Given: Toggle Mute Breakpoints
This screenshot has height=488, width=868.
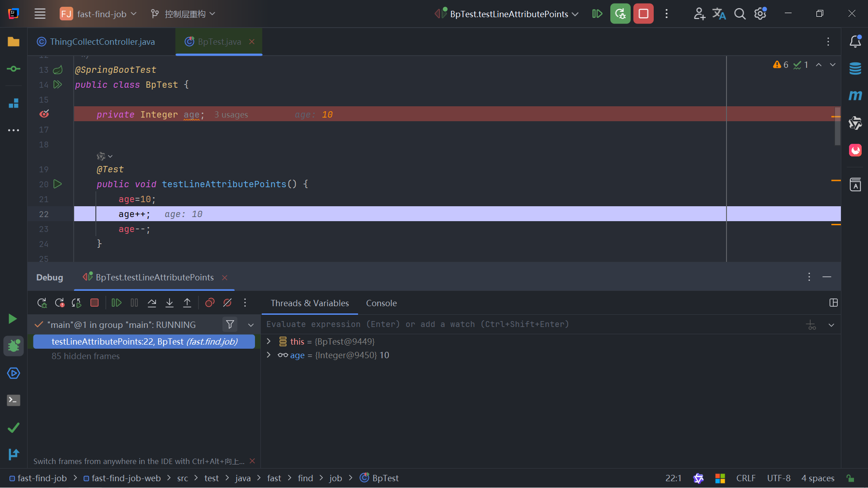Looking at the screenshot, I should pyautogui.click(x=227, y=303).
